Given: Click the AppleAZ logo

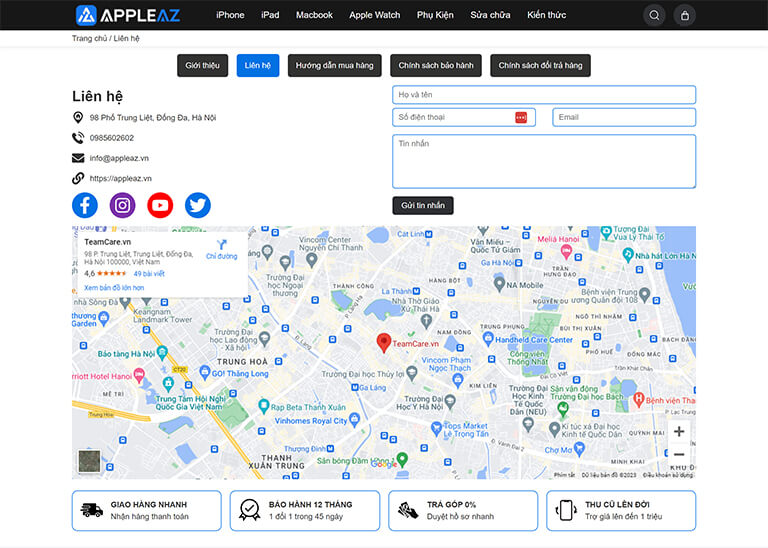Looking at the screenshot, I should click(128, 15).
